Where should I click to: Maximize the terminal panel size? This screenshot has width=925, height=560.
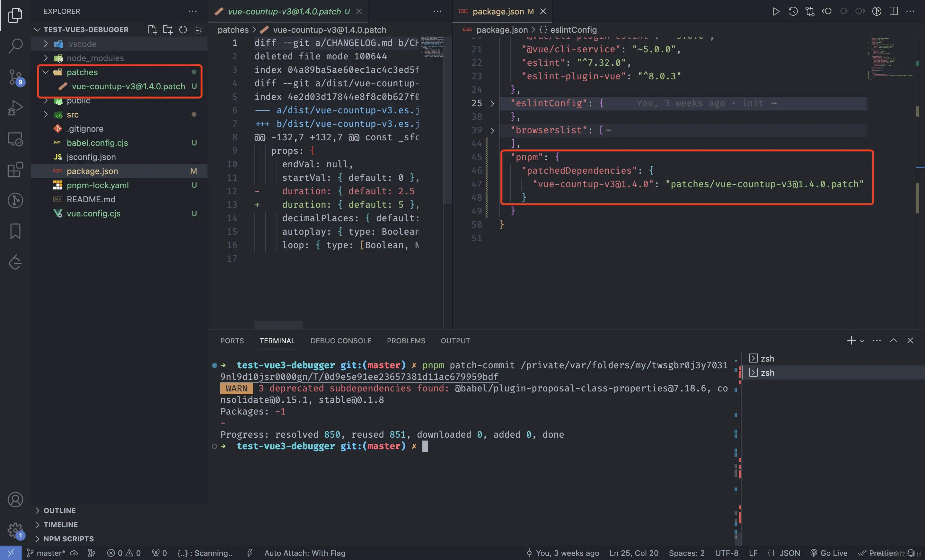[x=894, y=340]
